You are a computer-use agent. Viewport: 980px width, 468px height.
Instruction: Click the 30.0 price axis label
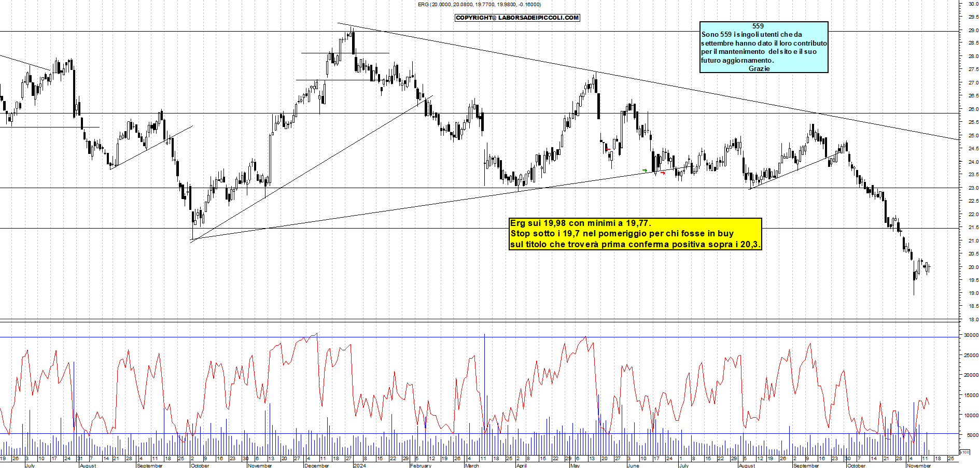(973, 4)
